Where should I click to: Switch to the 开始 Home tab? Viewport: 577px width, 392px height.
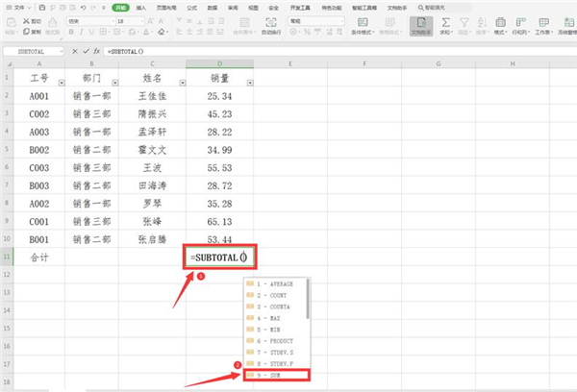pyautogui.click(x=120, y=8)
